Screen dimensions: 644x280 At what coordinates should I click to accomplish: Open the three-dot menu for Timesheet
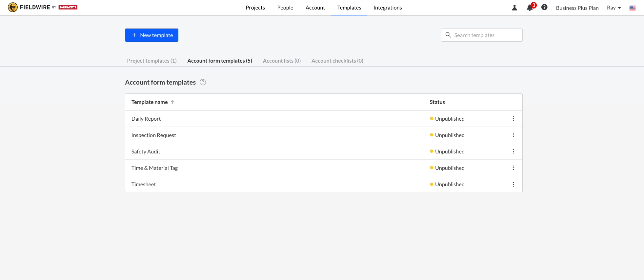tap(513, 184)
